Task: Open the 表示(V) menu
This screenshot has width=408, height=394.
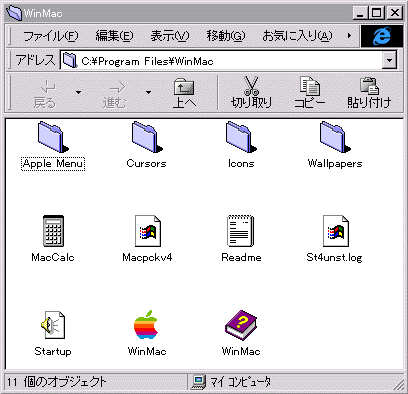Action: [x=170, y=36]
